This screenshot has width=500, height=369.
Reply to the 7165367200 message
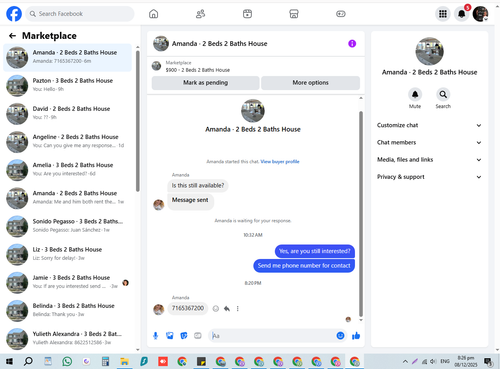[x=227, y=309]
